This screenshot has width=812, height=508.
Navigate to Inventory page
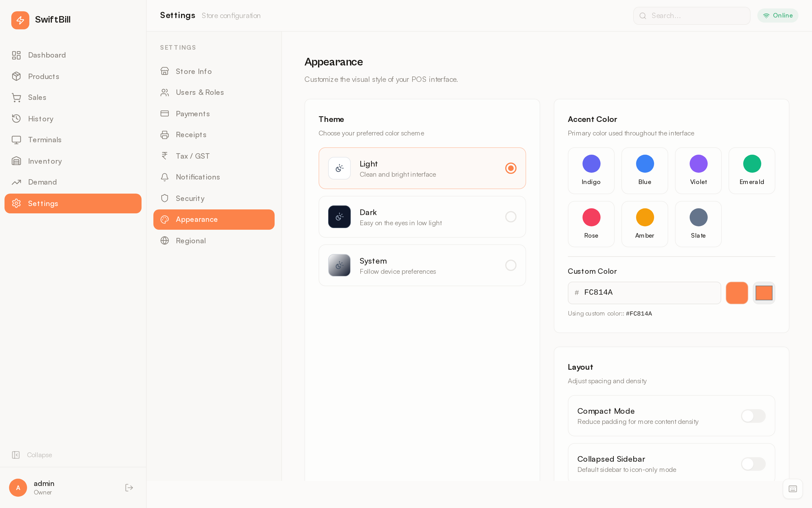[x=73, y=161]
